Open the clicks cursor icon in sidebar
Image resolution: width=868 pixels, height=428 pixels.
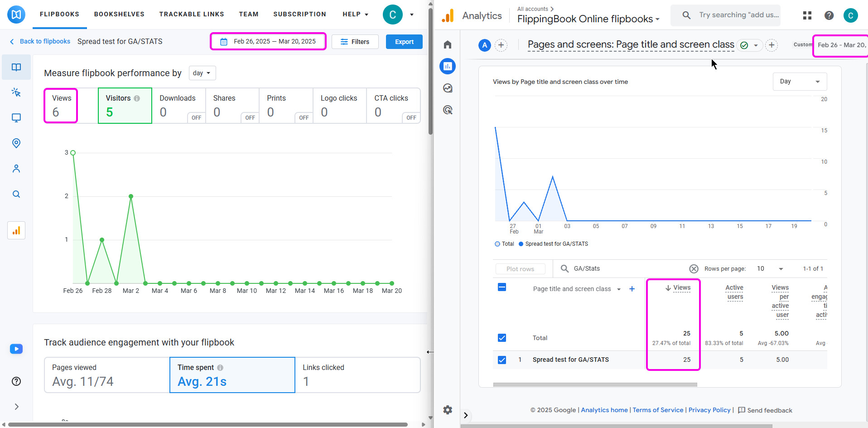16,92
